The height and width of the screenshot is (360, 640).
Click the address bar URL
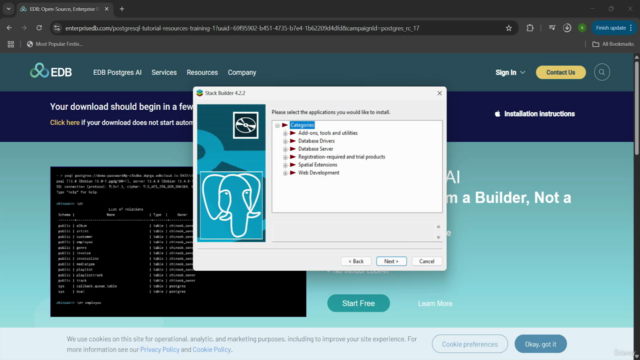[242, 28]
